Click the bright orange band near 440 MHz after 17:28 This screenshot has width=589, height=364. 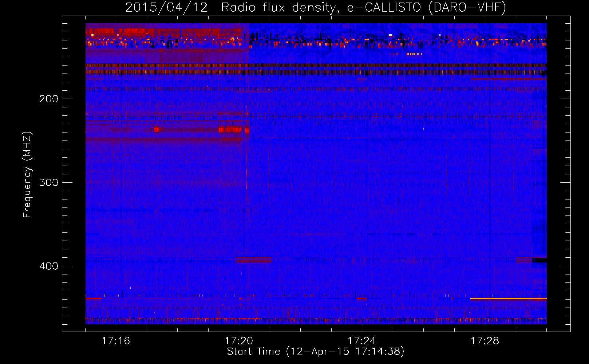coord(508,299)
